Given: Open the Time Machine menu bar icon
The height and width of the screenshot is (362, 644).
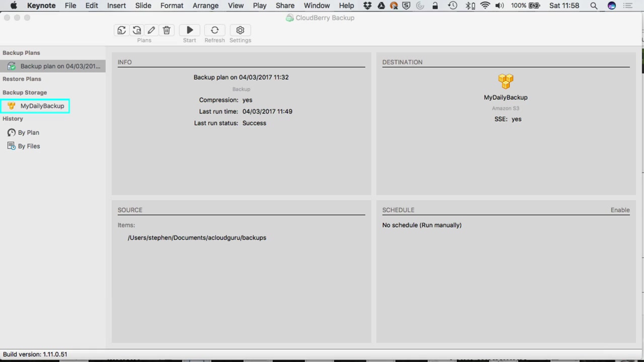Looking at the screenshot, I should coord(452,6).
